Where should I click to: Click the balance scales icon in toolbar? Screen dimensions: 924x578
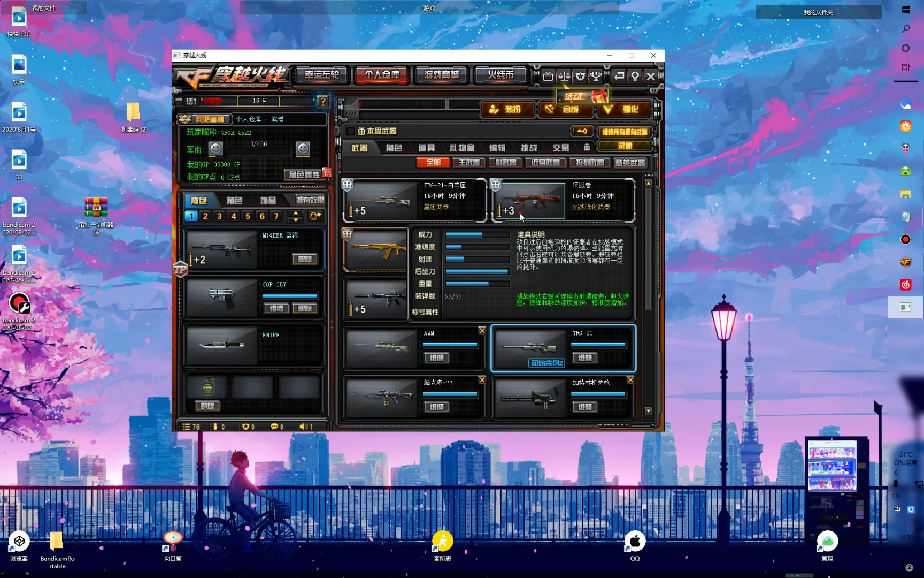(564, 76)
